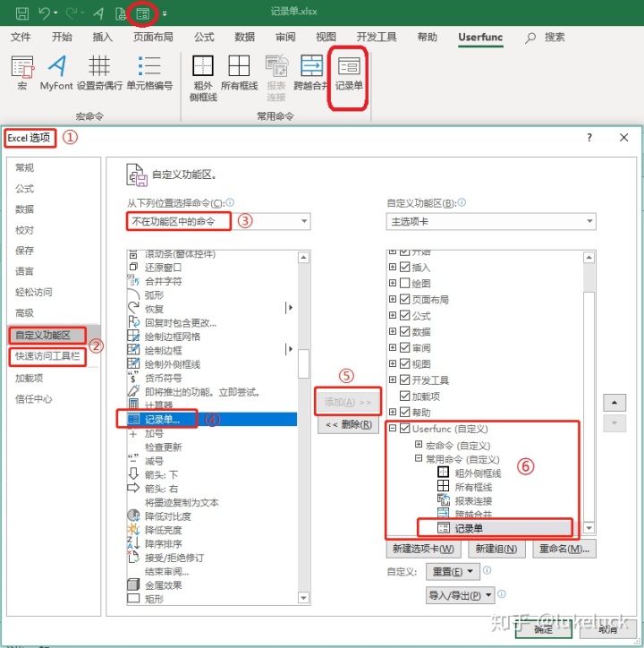Click the 记录单 form icon in quick access toolbar
The width and height of the screenshot is (644, 648).
(142, 14)
